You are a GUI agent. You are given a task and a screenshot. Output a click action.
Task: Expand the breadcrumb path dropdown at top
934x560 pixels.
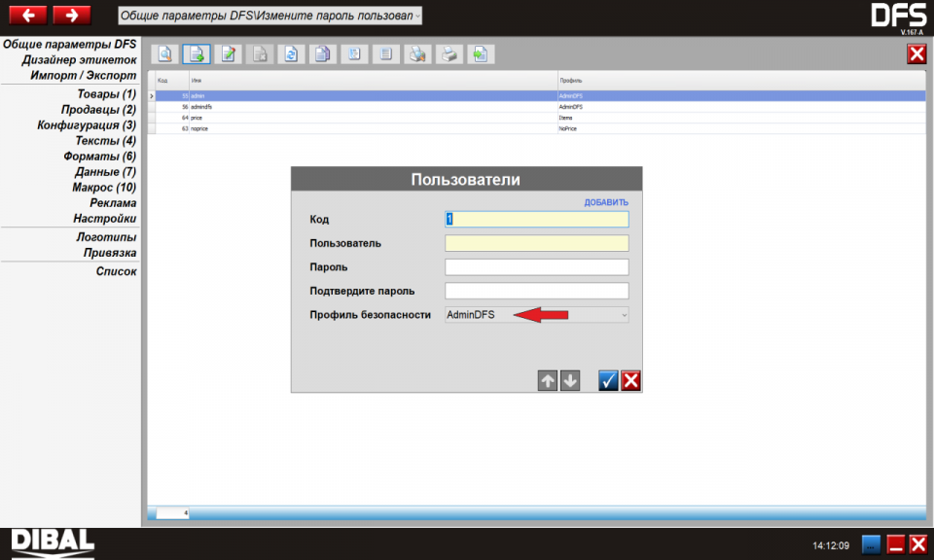[x=417, y=17]
